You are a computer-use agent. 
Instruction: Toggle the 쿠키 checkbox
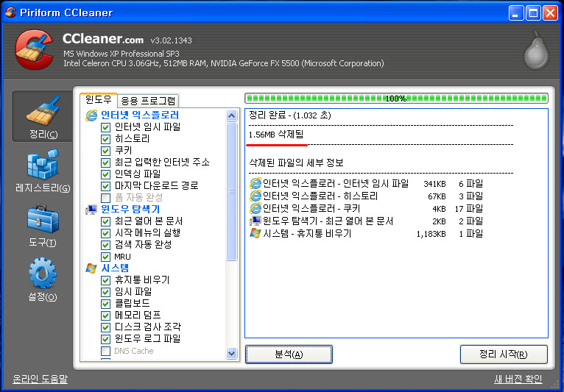[105, 151]
